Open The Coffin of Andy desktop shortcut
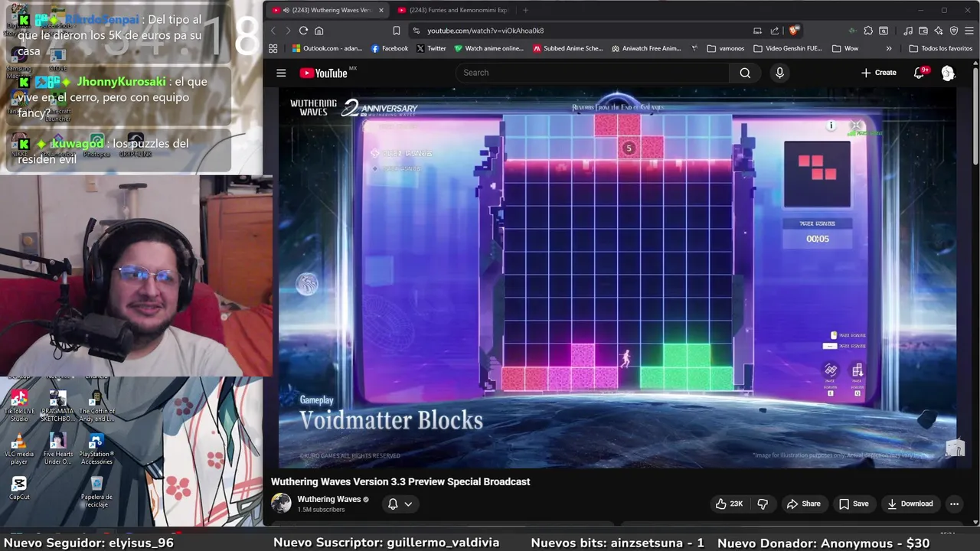The image size is (980, 551). tap(96, 406)
